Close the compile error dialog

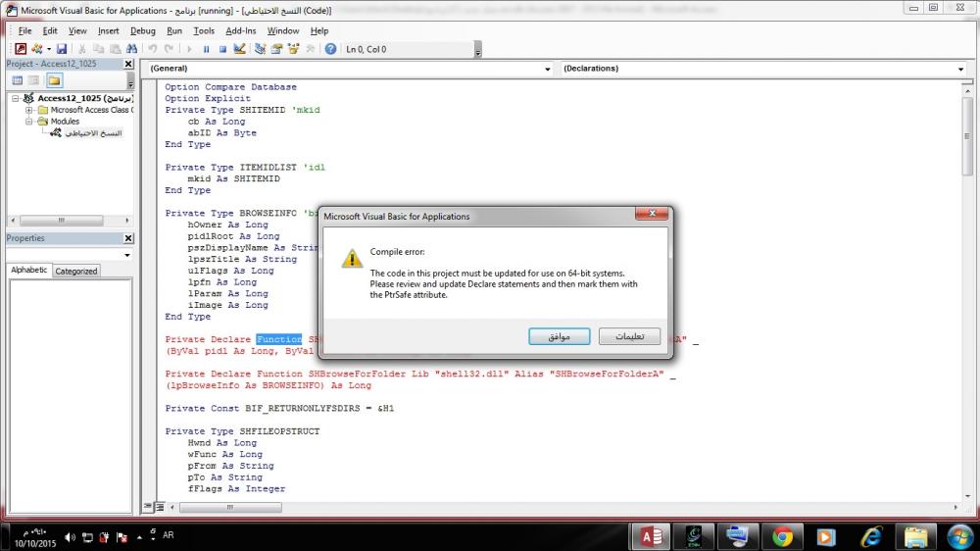(x=652, y=214)
